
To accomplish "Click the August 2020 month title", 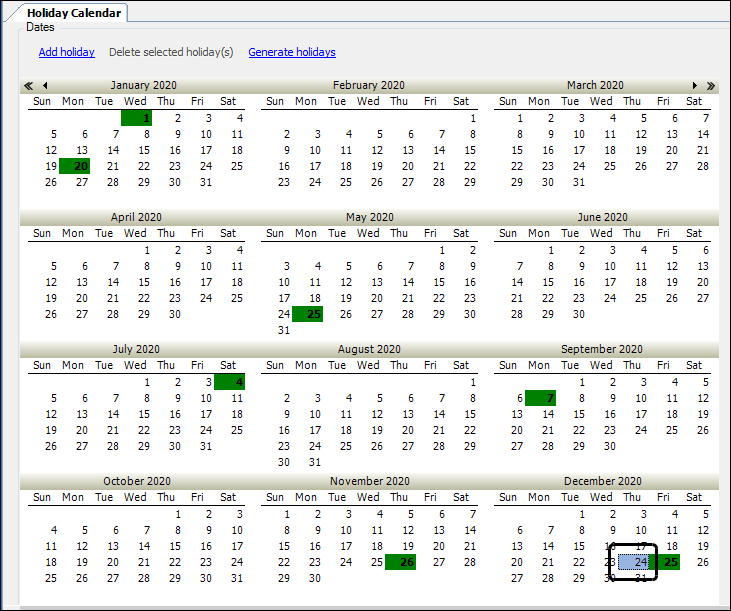I will [369, 350].
